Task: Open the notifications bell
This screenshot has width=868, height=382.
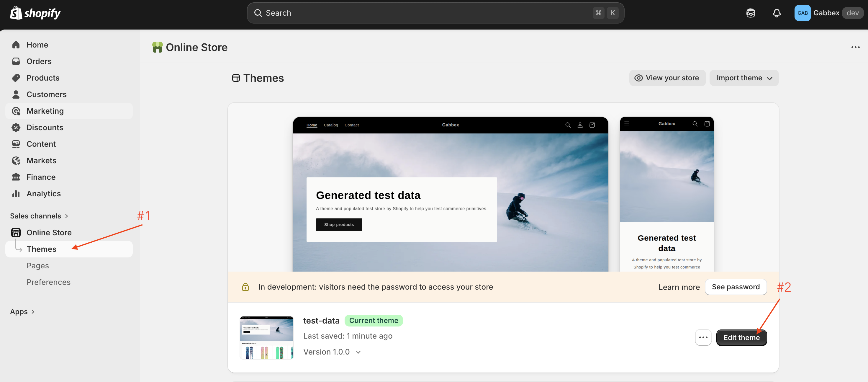Action: (x=776, y=13)
